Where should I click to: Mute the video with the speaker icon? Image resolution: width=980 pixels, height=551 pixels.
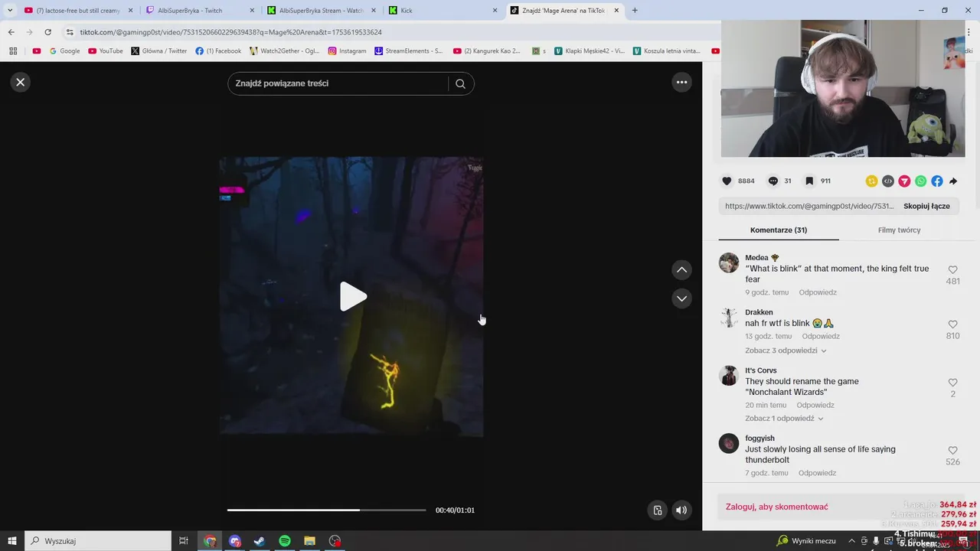pos(681,510)
